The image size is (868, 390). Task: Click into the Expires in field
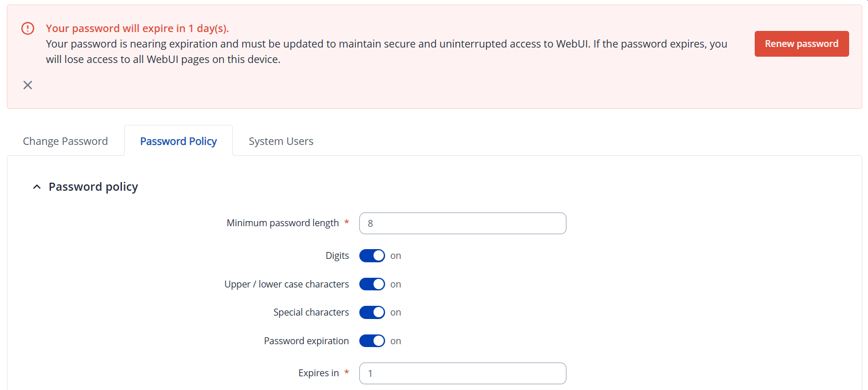(x=462, y=373)
